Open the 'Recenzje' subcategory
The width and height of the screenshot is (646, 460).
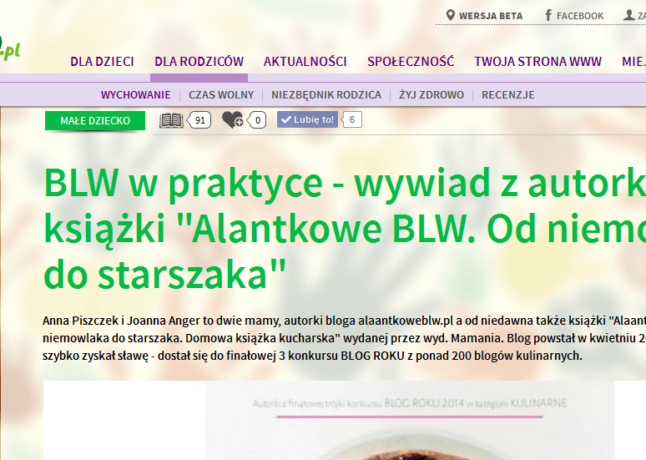(x=508, y=95)
